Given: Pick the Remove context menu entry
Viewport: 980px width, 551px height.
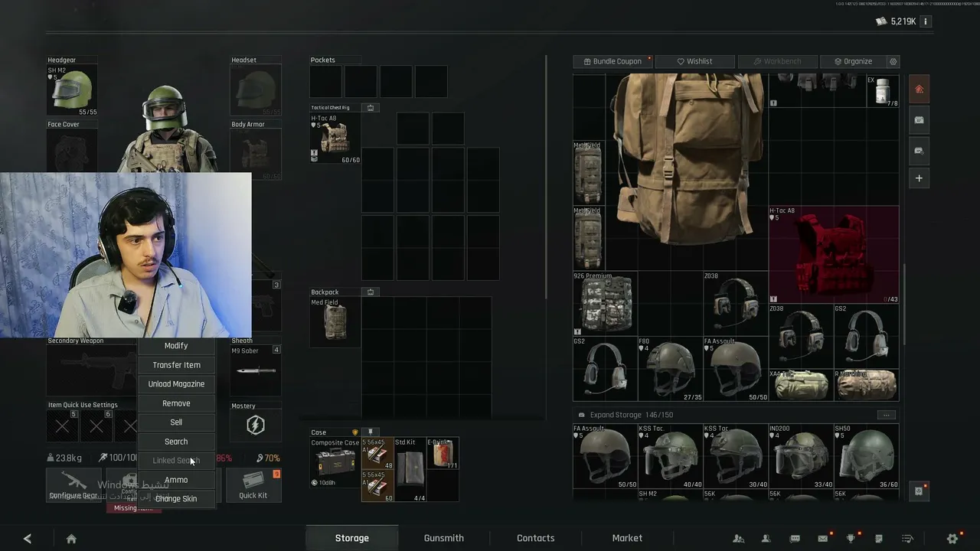Looking at the screenshot, I should pos(176,403).
